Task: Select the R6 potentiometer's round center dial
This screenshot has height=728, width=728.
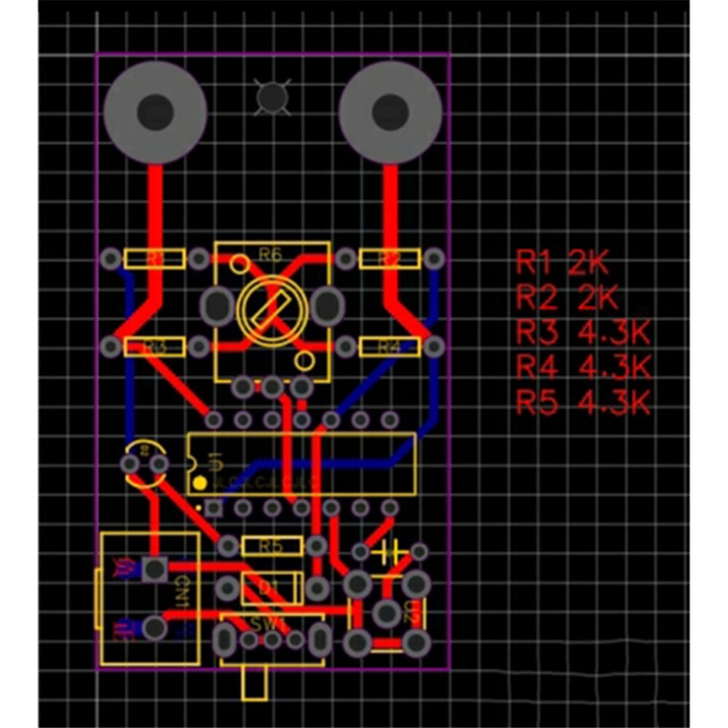Action: click(x=271, y=308)
